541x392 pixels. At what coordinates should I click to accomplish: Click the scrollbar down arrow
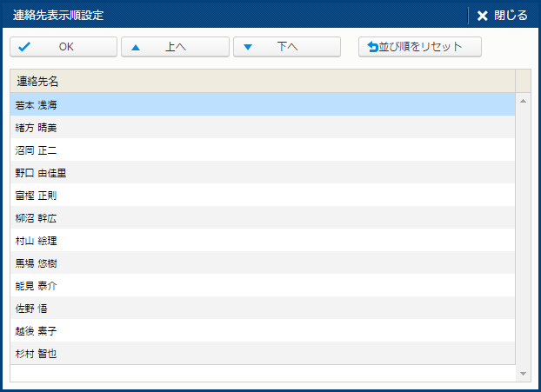(x=523, y=374)
